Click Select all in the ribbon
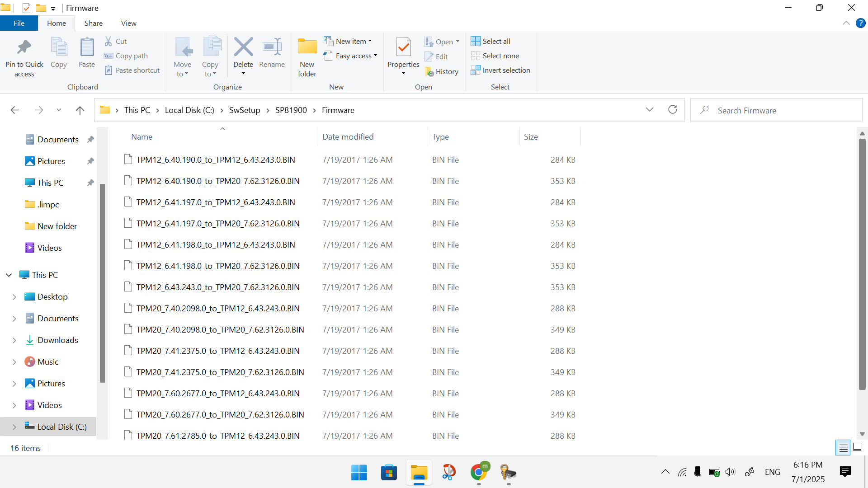The image size is (868, 488). click(491, 41)
